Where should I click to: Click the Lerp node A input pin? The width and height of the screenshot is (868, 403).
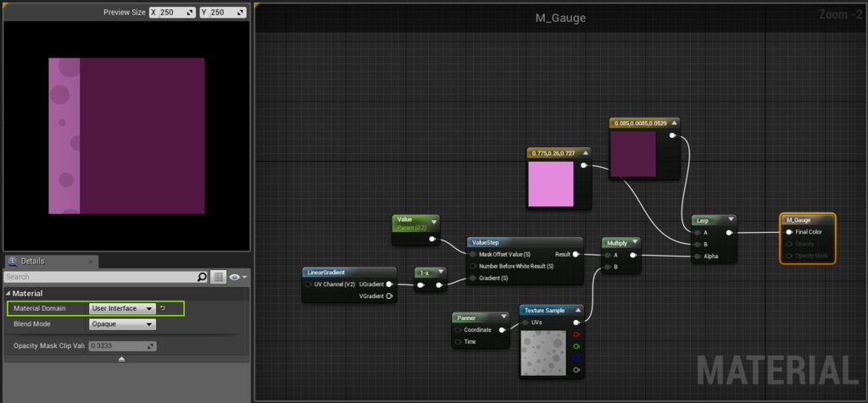(x=697, y=233)
